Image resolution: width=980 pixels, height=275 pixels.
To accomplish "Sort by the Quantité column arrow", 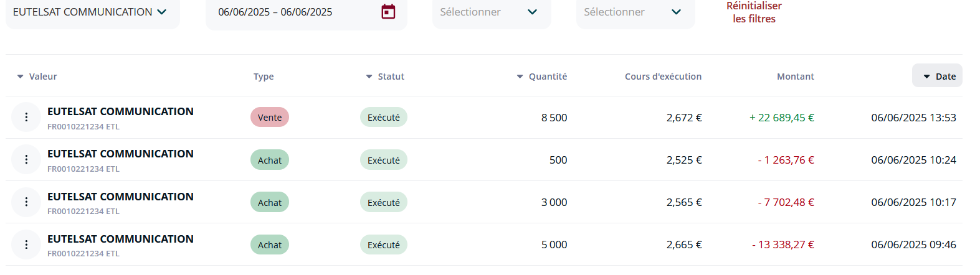I will tap(520, 77).
